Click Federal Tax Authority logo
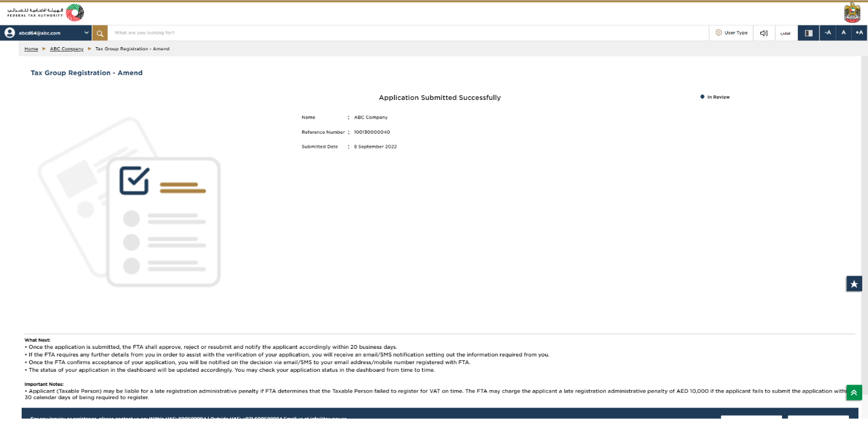Image resolution: width=868 pixels, height=424 pixels. (x=45, y=12)
